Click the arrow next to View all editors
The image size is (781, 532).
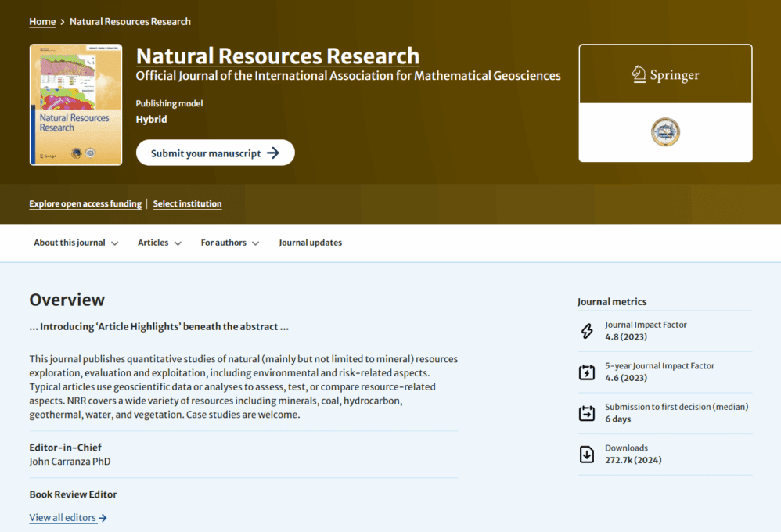[101, 517]
